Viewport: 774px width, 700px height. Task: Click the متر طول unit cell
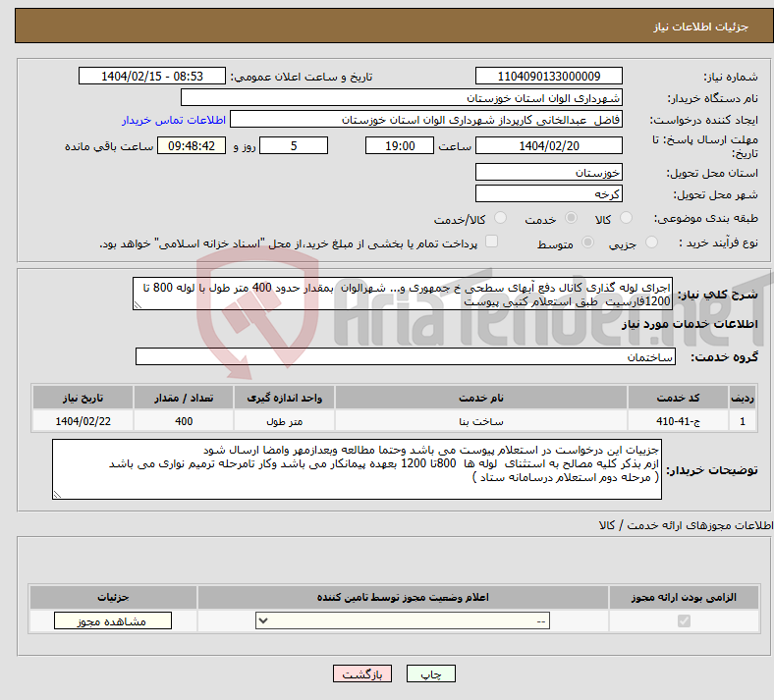coord(284,421)
